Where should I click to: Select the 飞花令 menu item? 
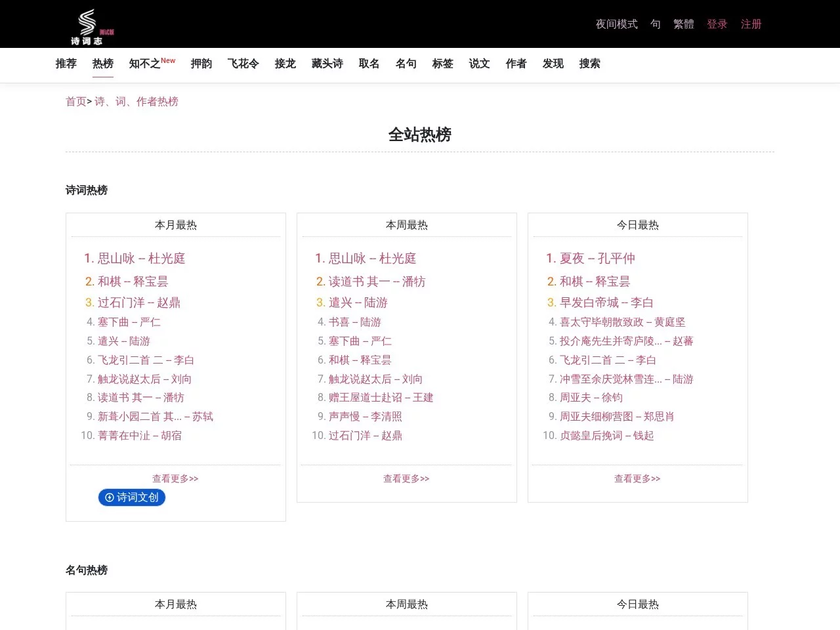pos(243,64)
